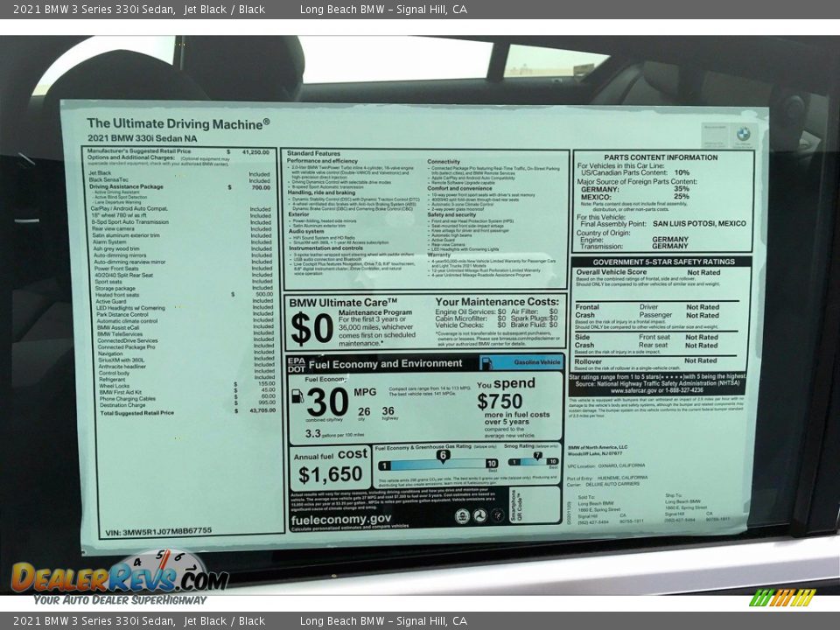Screen dimensions: 840x630
Task: Click the 'Total Suggested Retail Price' row
Action: pyautogui.click(x=187, y=412)
